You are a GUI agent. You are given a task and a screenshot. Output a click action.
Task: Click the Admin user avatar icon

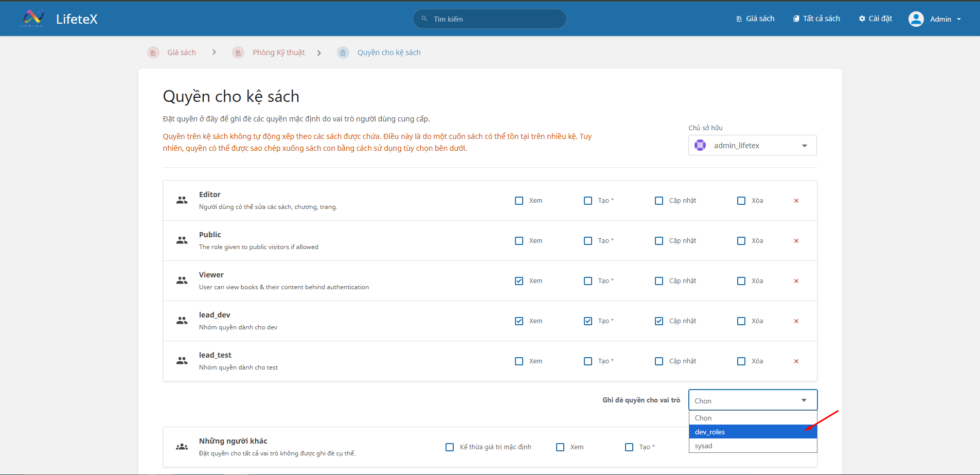pos(916,19)
